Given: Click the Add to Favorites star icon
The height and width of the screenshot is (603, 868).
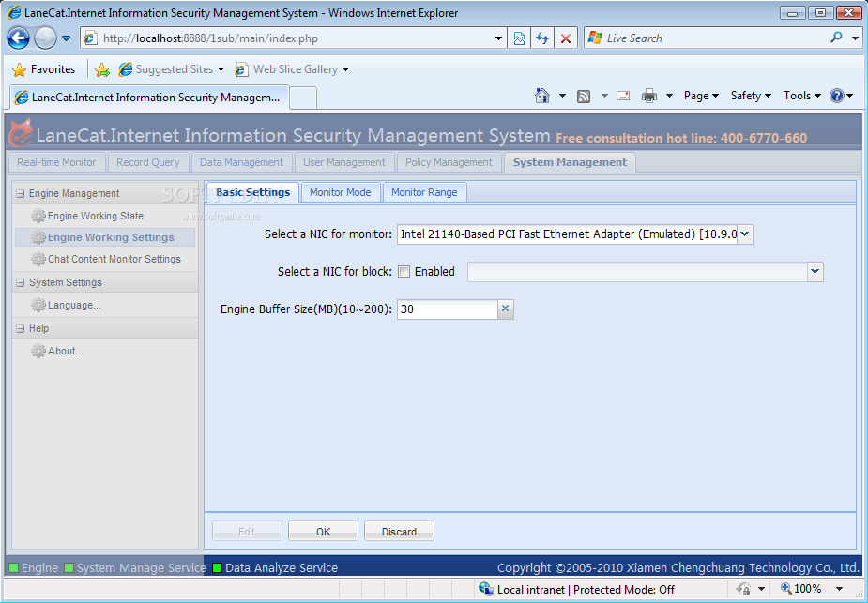Looking at the screenshot, I should [x=102, y=69].
